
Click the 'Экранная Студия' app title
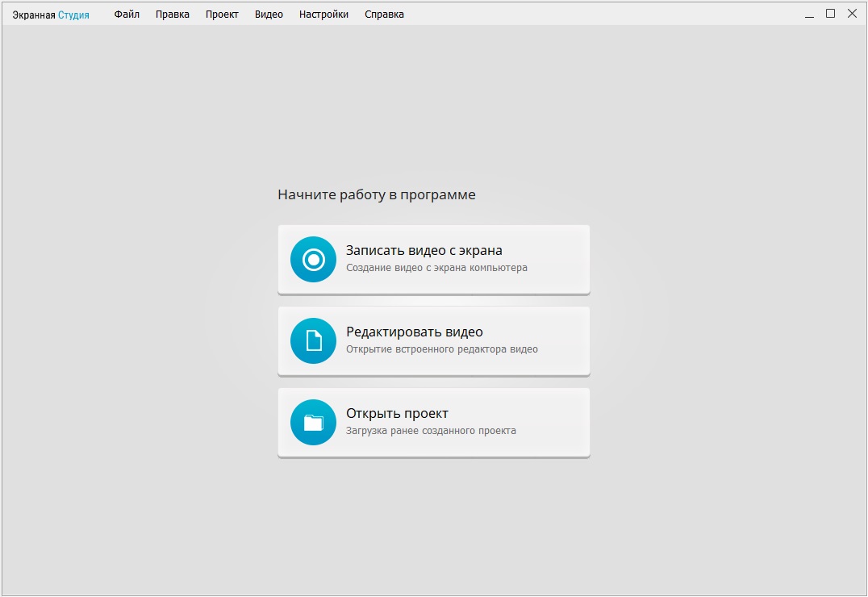click(51, 15)
